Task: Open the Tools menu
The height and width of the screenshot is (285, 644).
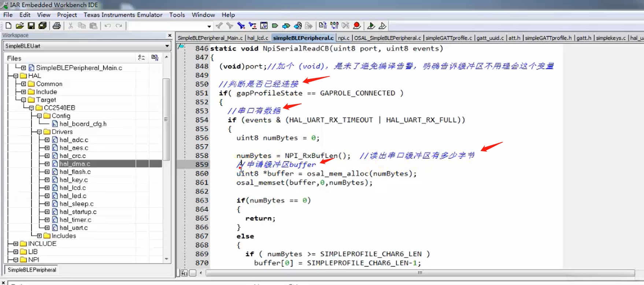Action: (177, 15)
